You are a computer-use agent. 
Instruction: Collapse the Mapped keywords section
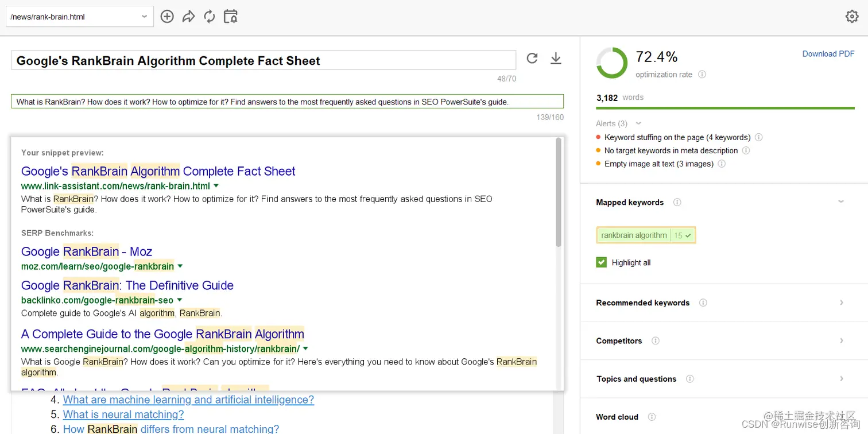pos(841,202)
